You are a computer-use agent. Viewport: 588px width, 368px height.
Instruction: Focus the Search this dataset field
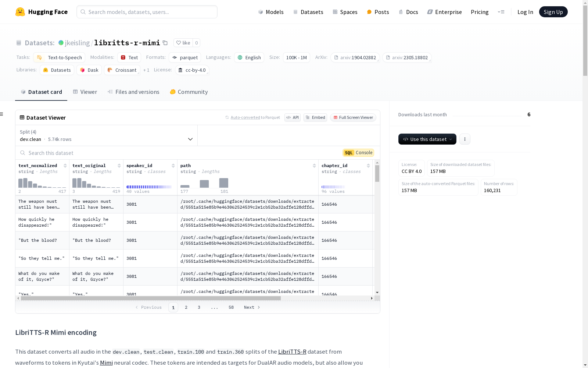tap(180, 153)
